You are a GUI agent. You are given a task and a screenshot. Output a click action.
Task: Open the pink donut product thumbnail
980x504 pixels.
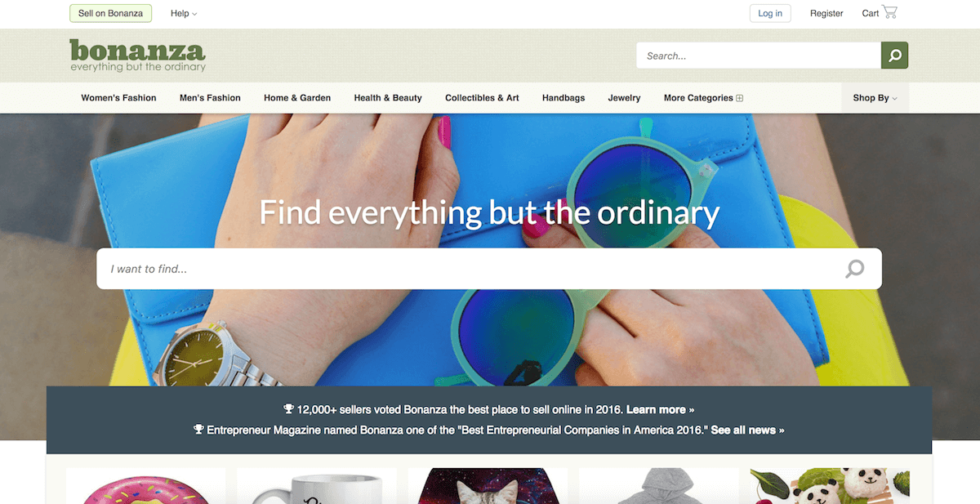145,486
